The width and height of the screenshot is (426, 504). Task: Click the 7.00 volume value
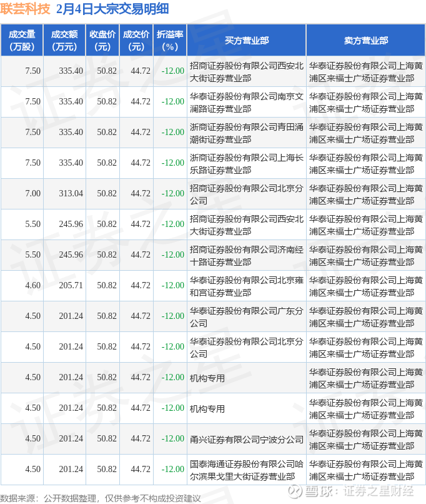coord(32,193)
